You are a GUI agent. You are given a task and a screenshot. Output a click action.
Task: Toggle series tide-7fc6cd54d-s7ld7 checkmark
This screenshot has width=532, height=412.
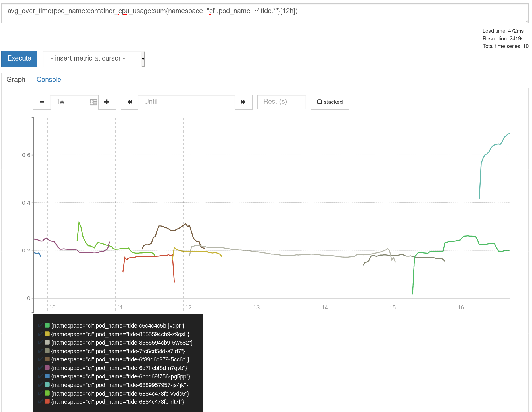pyautogui.click(x=40, y=351)
